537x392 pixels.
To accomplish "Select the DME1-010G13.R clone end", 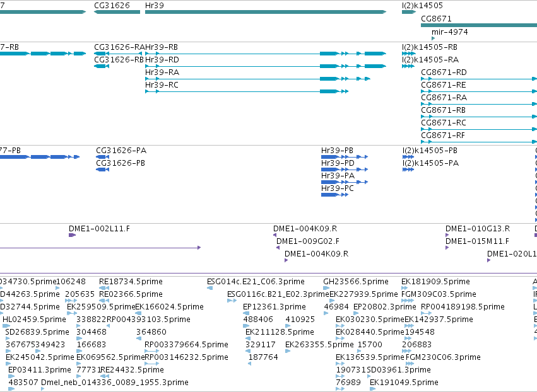I will 478,229.
